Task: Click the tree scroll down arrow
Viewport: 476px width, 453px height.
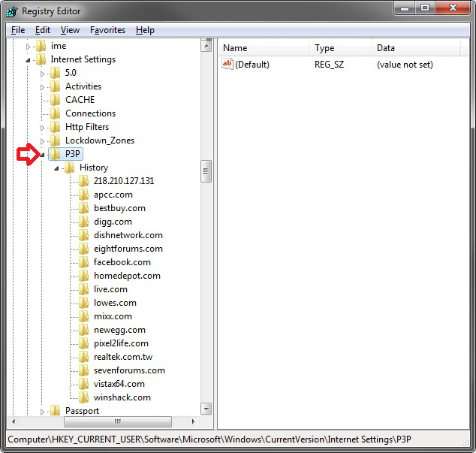Action: coord(206,409)
